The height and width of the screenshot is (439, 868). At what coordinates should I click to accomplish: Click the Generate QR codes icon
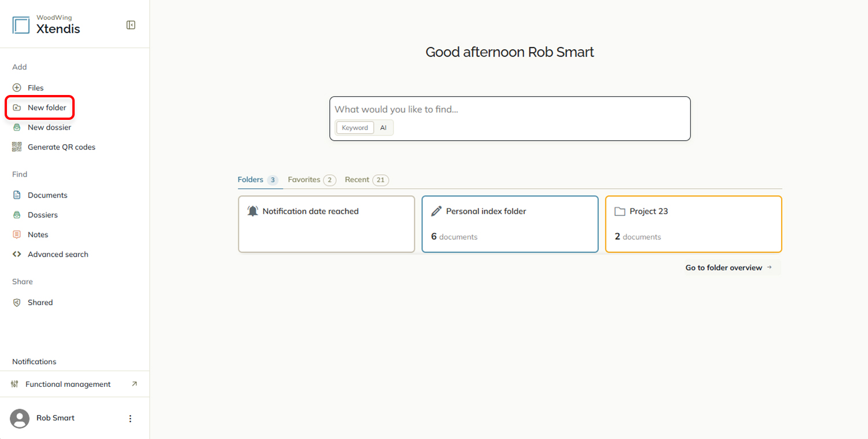tap(17, 147)
